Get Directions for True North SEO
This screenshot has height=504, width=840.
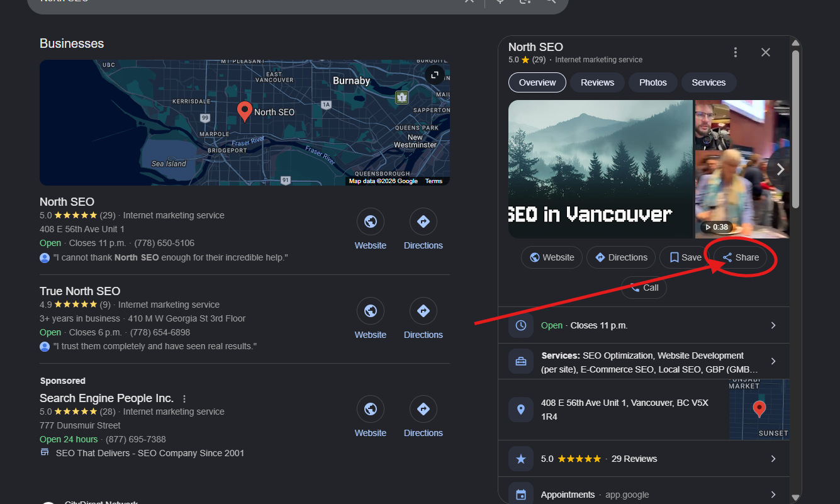(x=423, y=319)
